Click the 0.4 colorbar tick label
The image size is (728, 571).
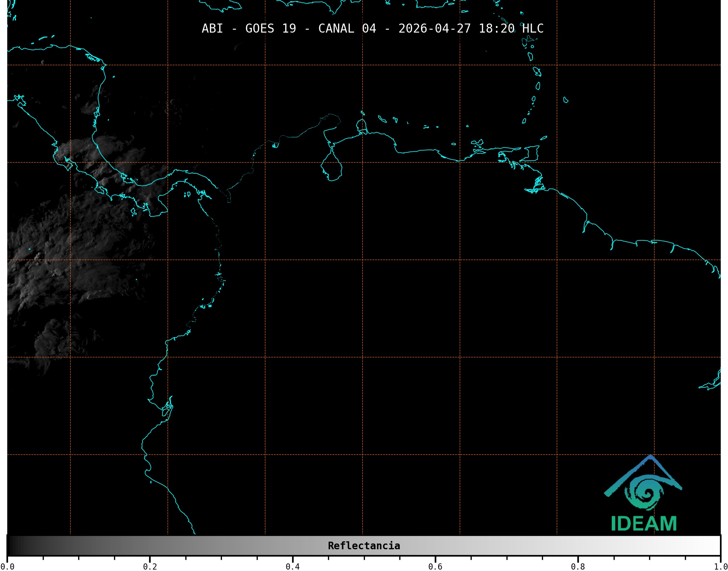(293, 566)
